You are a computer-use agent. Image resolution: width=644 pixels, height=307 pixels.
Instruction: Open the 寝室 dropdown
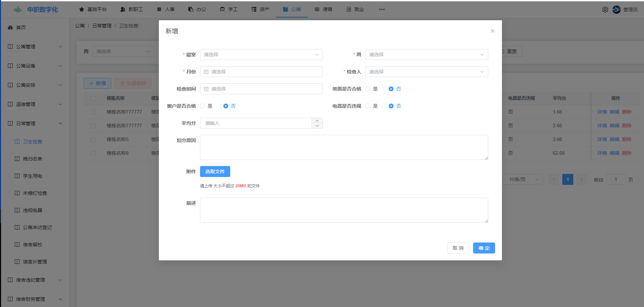(x=261, y=55)
